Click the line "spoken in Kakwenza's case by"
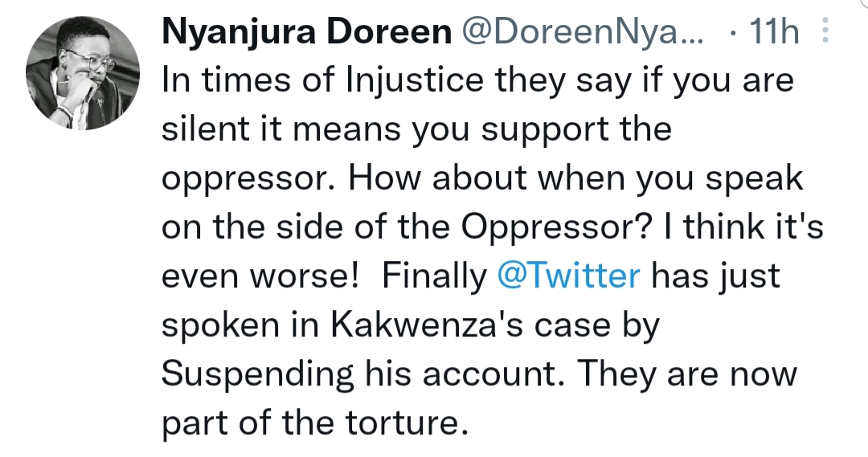This screenshot has width=868, height=457. pyautogui.click(x=411, y=325)
